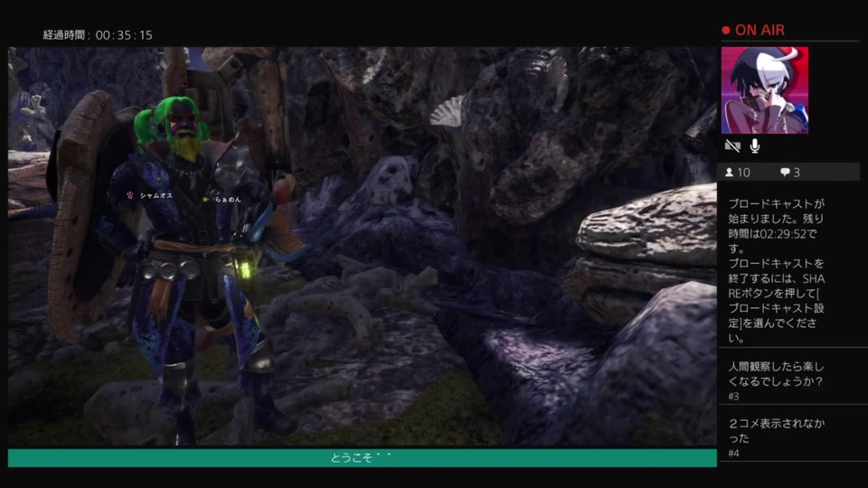The height and width of the screenshot is (488, 868).
Task: Click the comment count number 3
Action: (x=797, y=173)
